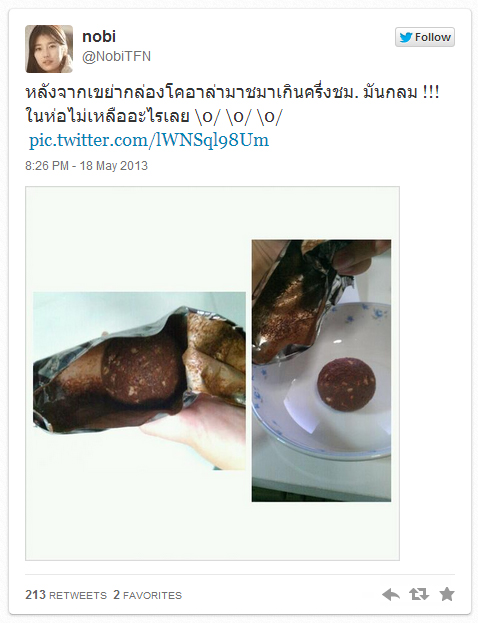The height and width of the screenshot is (623, 478).
Task: Click the 8:26 PM - 18 May 2013 timestamp
Action: point(86,165)
